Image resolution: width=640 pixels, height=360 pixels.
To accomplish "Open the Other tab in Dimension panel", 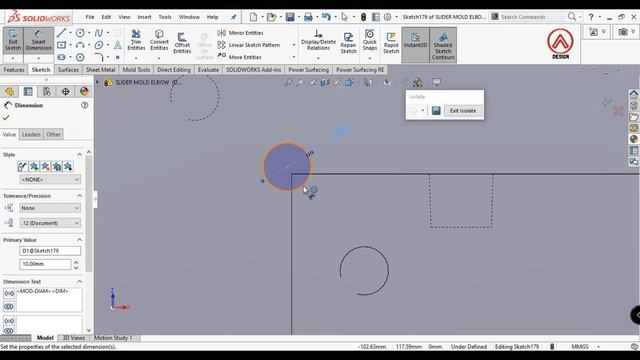I will coord(53,134).
